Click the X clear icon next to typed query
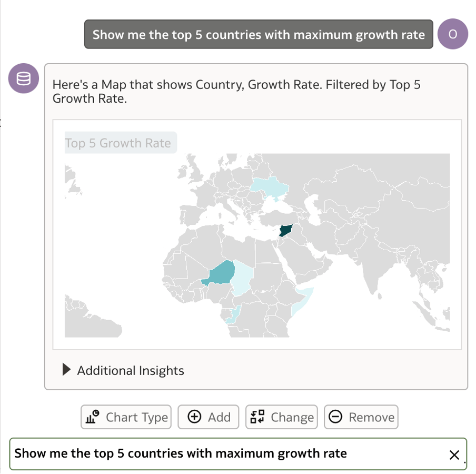This screenshot has width=476, height=474. coord(454,454)
